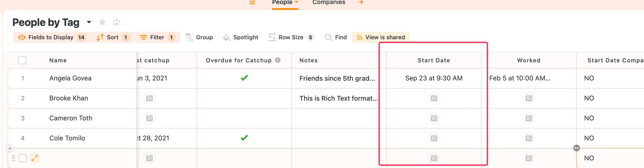
Task: Click the Fx formula badge icon
Action: click(x=576, y=148)
